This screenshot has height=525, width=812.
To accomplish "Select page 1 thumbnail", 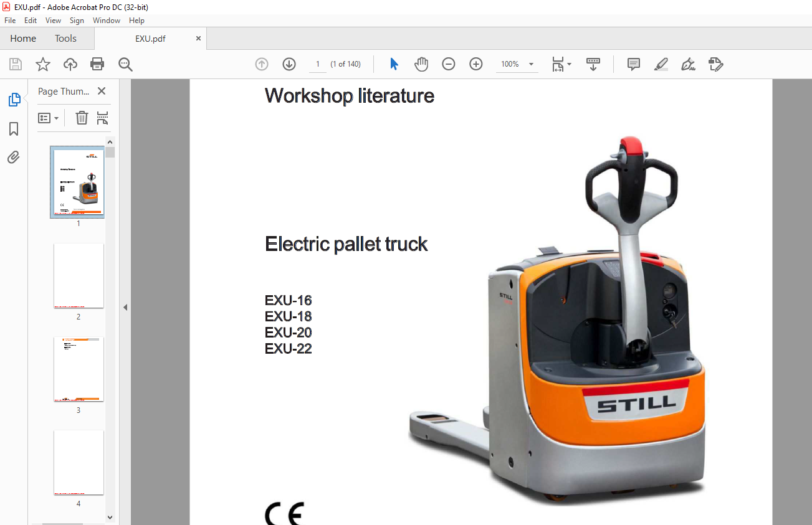I will (79, 182).
